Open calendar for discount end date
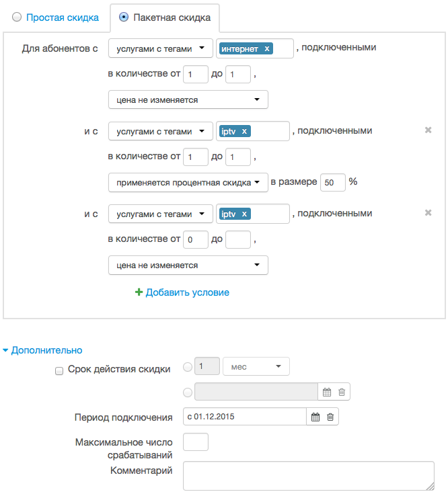Image resolution: width=448 pixels, height=496 pixels. [x=327, y=392]
